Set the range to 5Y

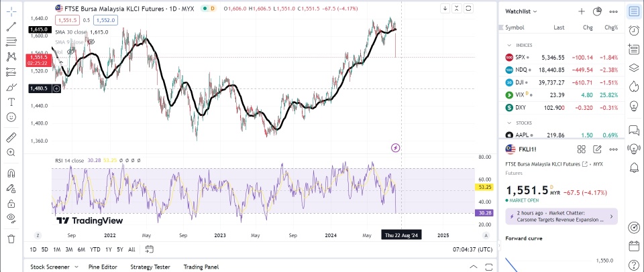pos(119,249)
